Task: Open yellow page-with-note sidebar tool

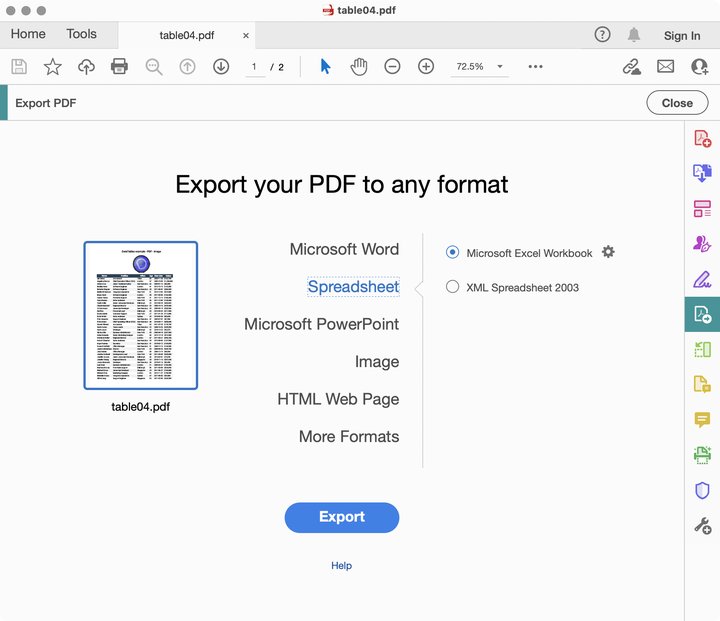Action: point(702,384)
